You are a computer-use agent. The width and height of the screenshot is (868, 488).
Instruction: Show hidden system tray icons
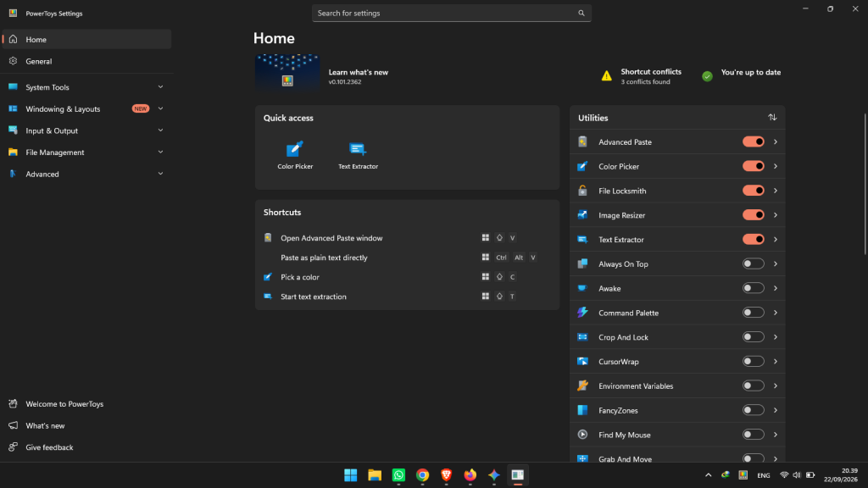click(708, 474)
